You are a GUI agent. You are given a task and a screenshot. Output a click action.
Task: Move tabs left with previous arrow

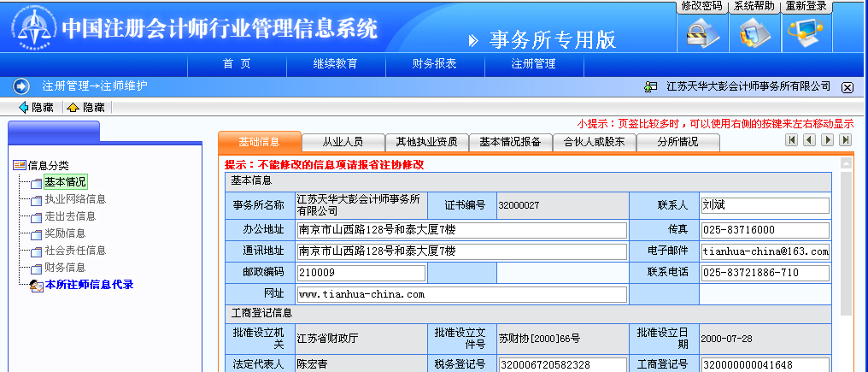[x=809, y=139]
